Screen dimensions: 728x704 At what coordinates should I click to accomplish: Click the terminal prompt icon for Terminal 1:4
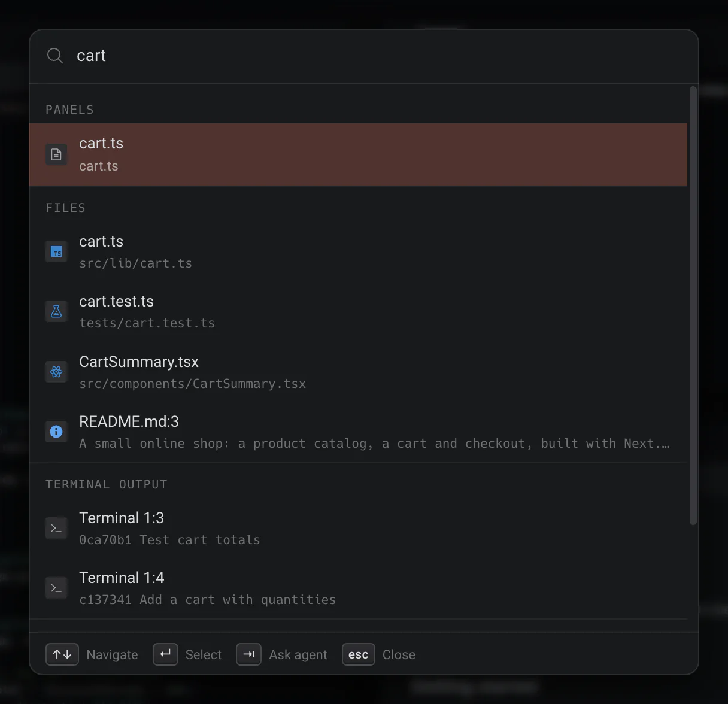[x=56, y=588]
